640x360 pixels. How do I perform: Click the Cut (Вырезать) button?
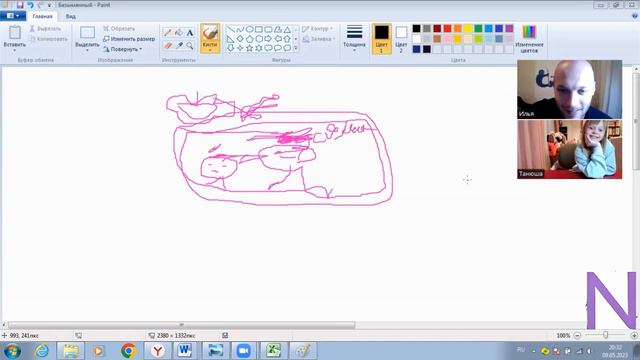click(x=45, y=29)
